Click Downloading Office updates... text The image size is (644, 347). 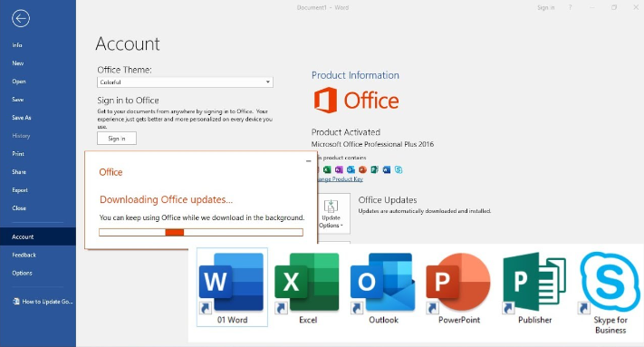coord(167,199)
